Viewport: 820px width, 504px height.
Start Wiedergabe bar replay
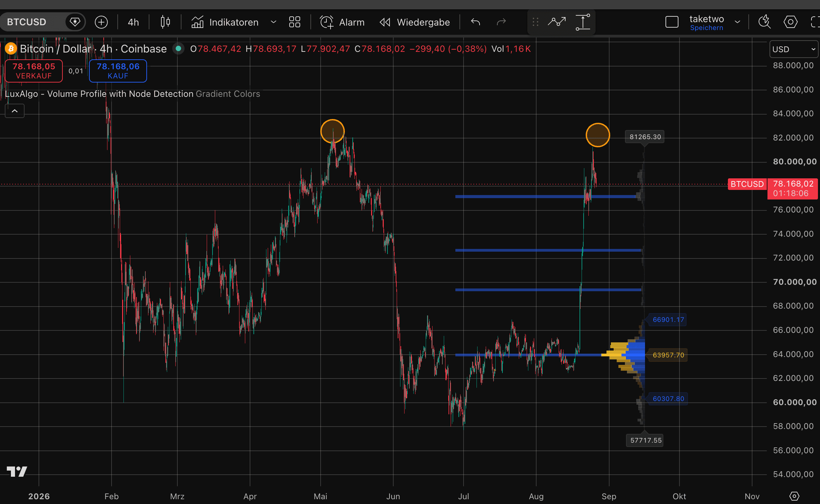(x=415, y=22)
